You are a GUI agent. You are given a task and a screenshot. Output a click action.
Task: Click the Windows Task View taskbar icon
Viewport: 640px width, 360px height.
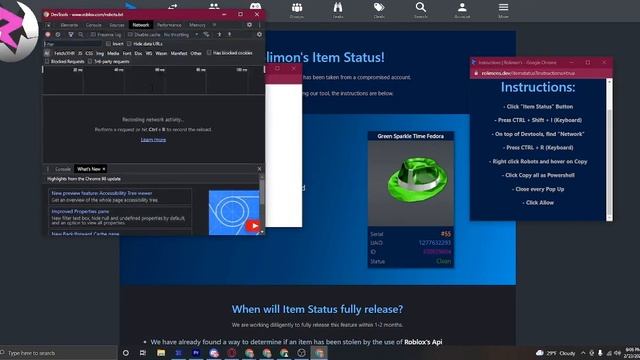(143, 353)
